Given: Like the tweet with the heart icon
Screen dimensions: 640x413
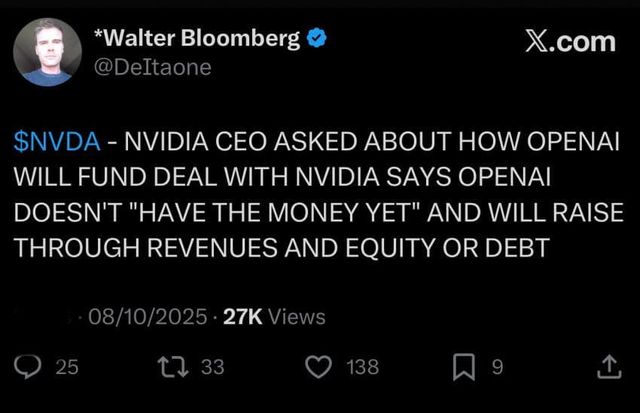Looking at the screenshot, I should coord(320,368).
